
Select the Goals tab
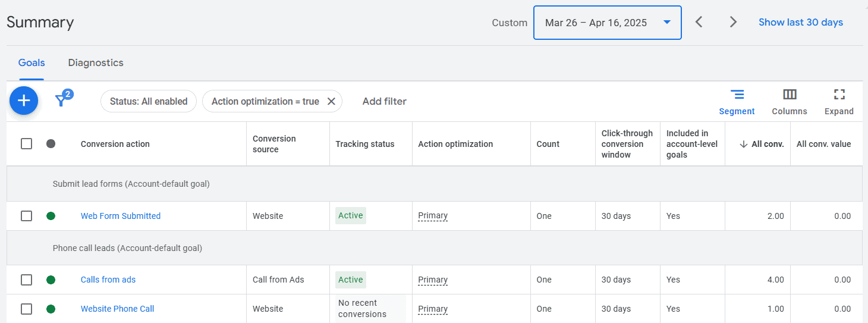(32, 62)
